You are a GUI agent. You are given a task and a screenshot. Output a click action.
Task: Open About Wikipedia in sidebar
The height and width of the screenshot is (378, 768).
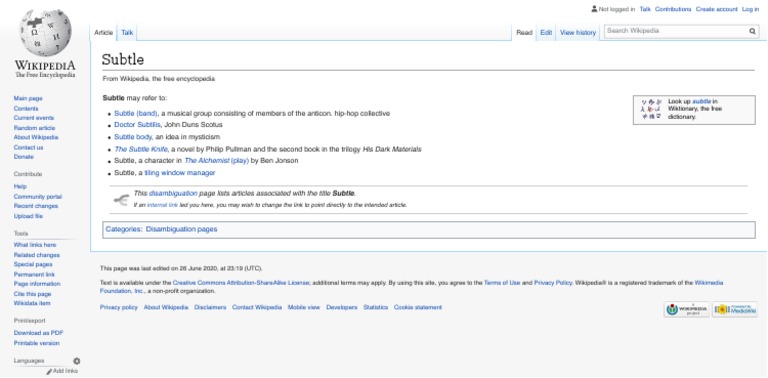(36, 138)
